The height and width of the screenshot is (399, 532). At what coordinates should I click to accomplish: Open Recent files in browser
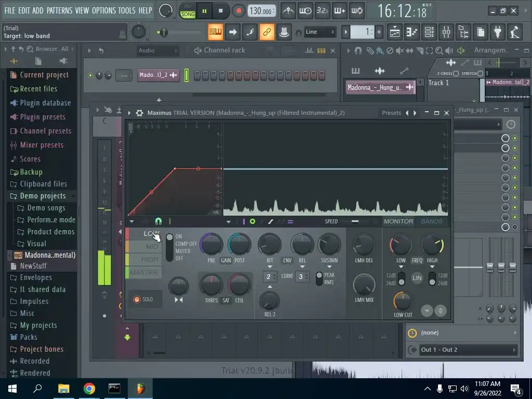tap(38, 89)
